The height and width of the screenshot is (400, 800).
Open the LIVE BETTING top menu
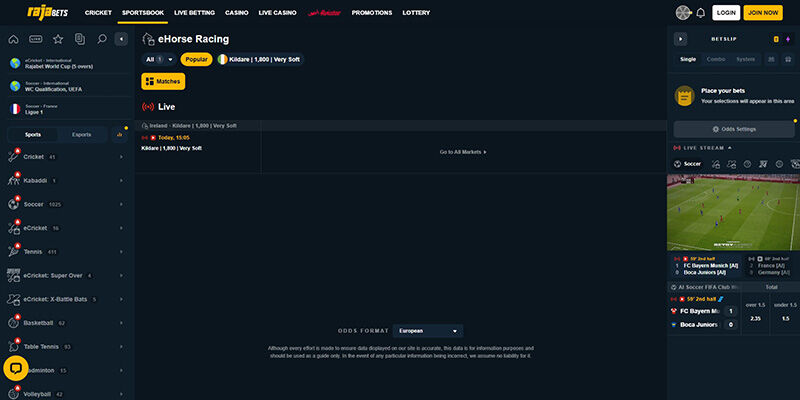(x=194, y=13)
